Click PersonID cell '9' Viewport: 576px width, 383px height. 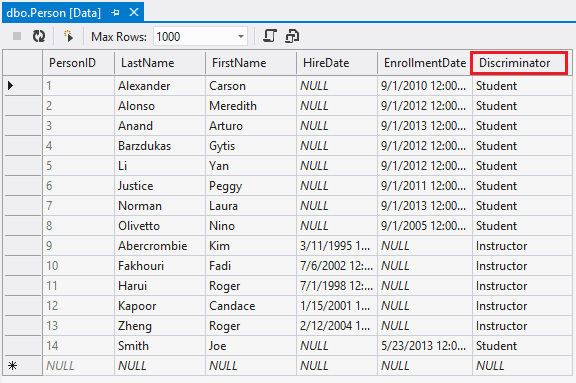(x=78, y=246)
